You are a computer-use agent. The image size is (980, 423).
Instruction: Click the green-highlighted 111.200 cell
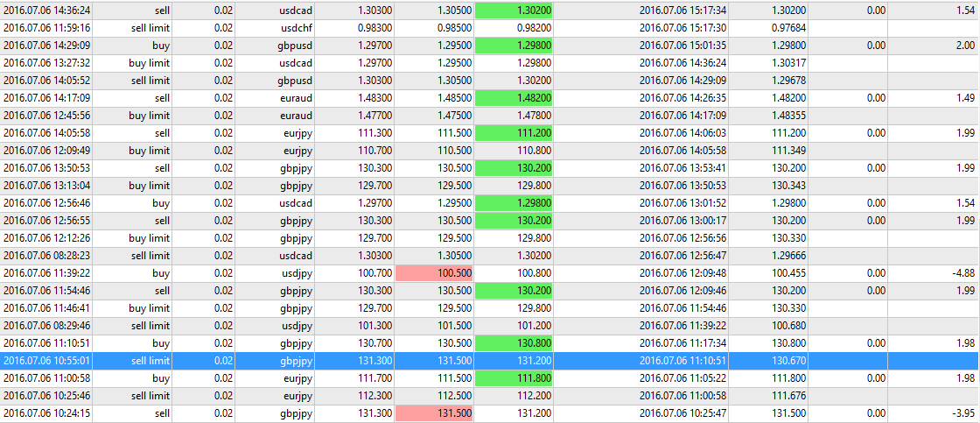514,133
